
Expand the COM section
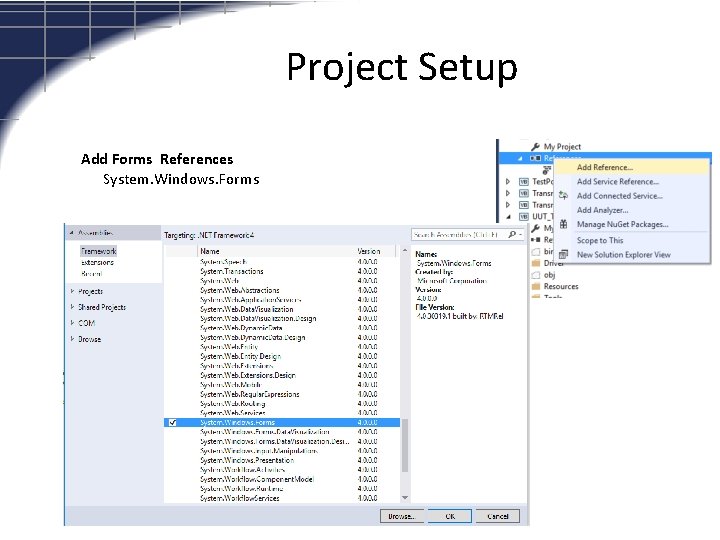[72, 323]
